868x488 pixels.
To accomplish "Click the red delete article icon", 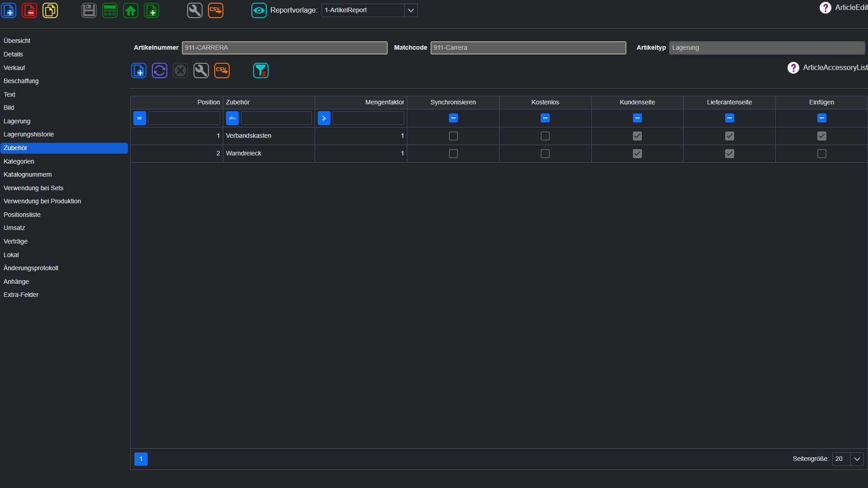I will (29, 10).
